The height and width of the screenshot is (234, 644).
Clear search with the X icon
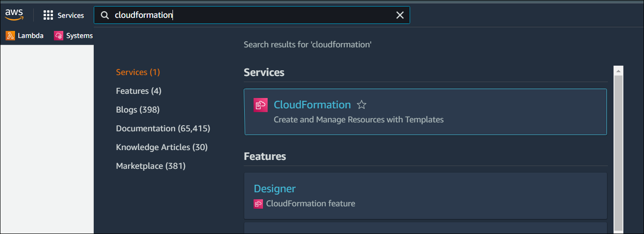pyautogui.click(x=400, y=15)
